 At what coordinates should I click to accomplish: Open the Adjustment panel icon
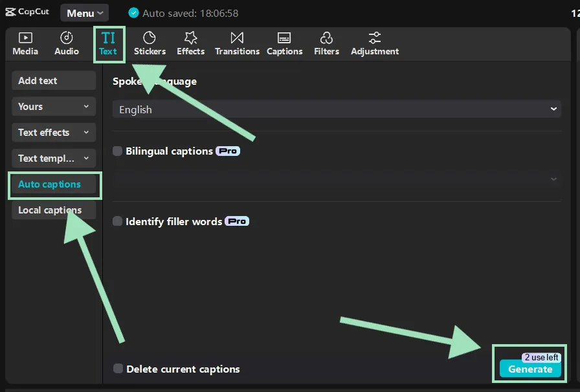pos(374,38)
